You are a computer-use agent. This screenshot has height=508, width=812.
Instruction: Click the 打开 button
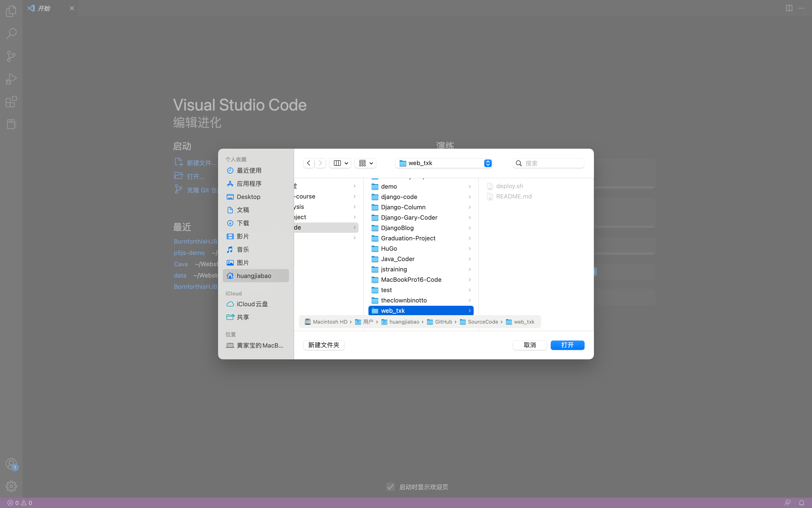pyautogui.click(x=567, y=345)
